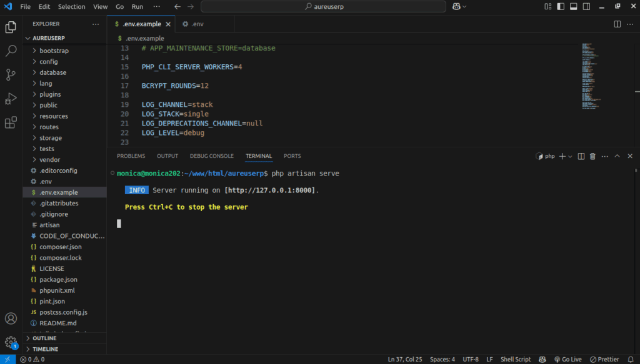Open Explorer Views and More Actions
This screenshot has height=364, width=640.
[x=96, y=24]
